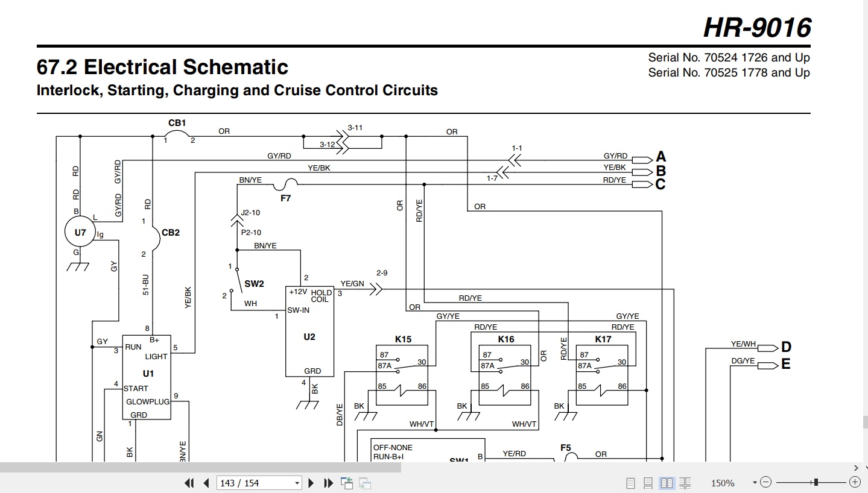Click the YE/GN wire label
This screenshot has height=493, width=868.
coord(352,283)
